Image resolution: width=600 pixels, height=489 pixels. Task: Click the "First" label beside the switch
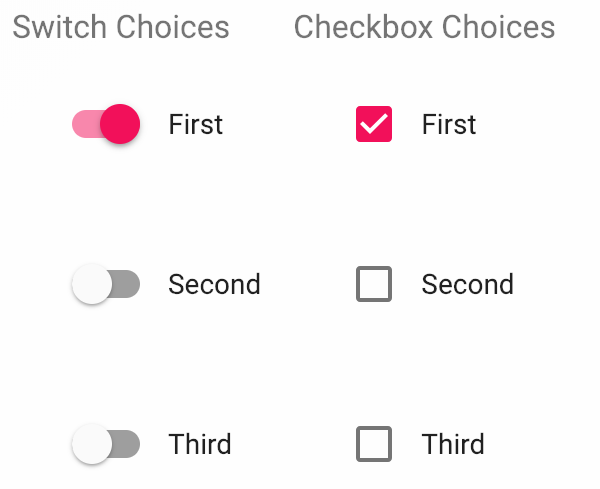click(196, 124)
